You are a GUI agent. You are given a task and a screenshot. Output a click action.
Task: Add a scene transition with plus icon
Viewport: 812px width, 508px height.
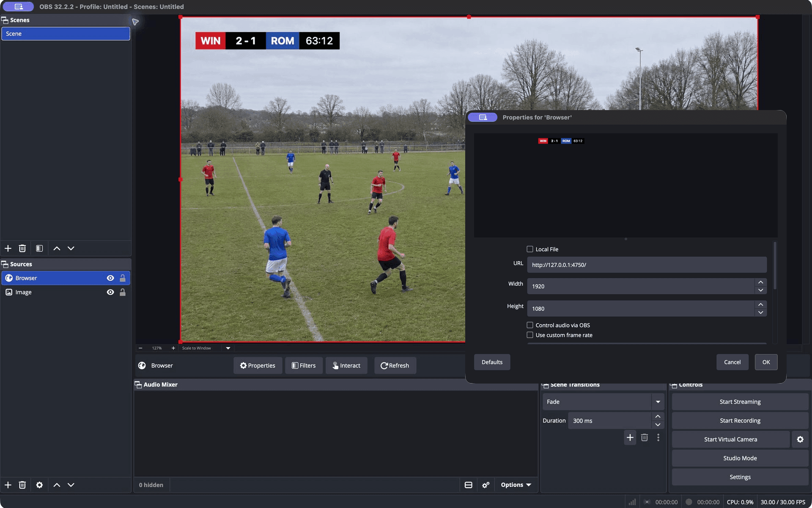point(630,437)
